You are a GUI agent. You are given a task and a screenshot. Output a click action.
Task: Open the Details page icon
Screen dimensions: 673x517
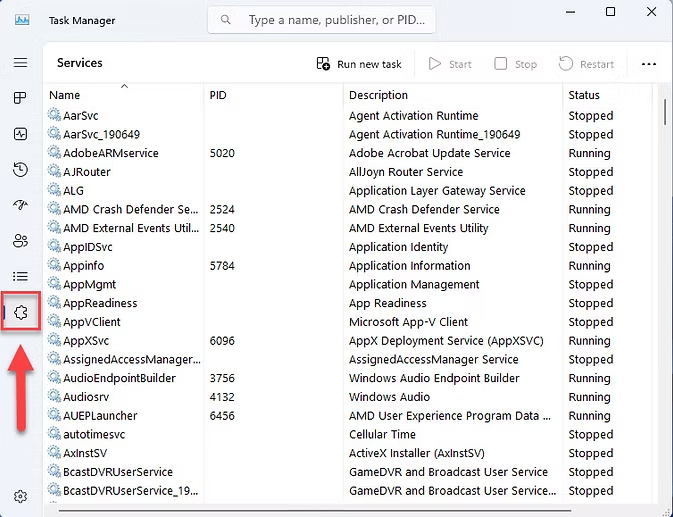(20, 276)
